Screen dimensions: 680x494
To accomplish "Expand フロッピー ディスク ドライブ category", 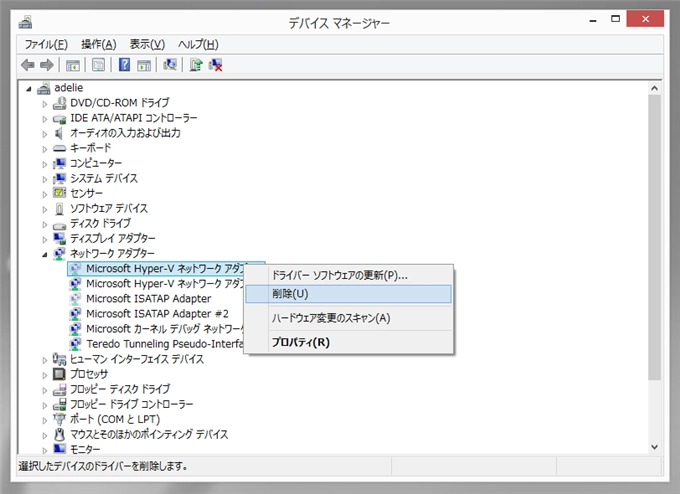I will coord(45,390).
